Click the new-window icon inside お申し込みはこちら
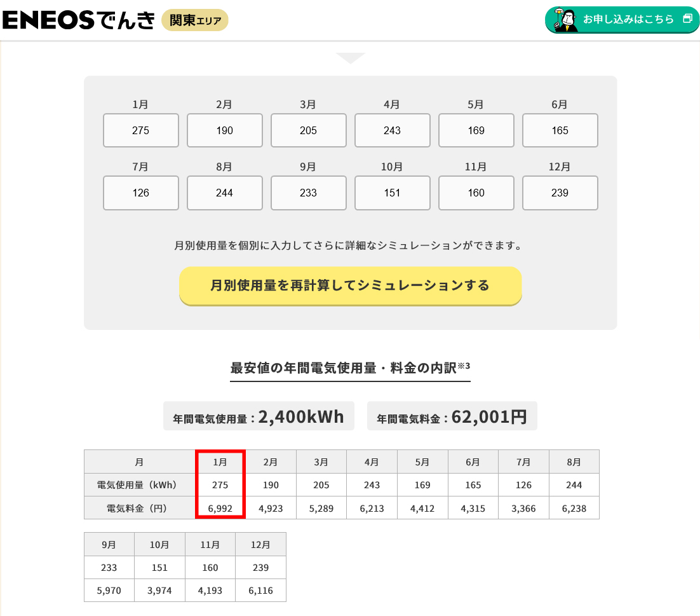Screen dimensions: 700x616 687,20
